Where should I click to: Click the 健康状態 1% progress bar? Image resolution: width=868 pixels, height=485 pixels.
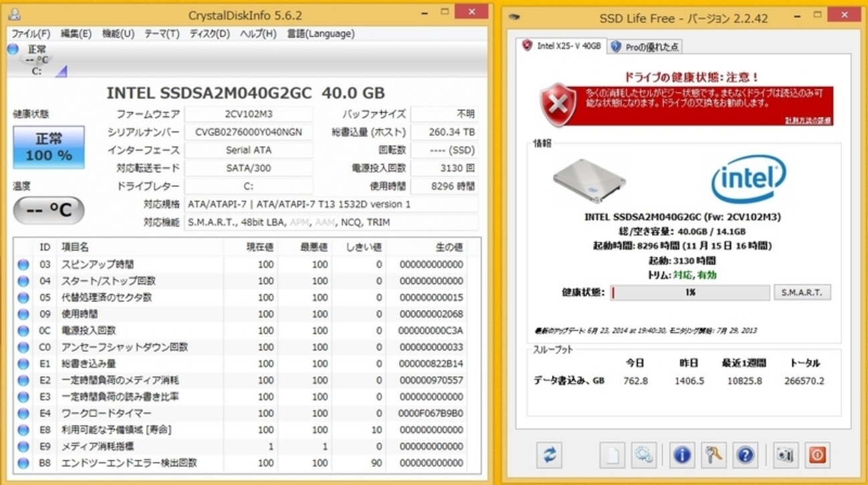690,293
